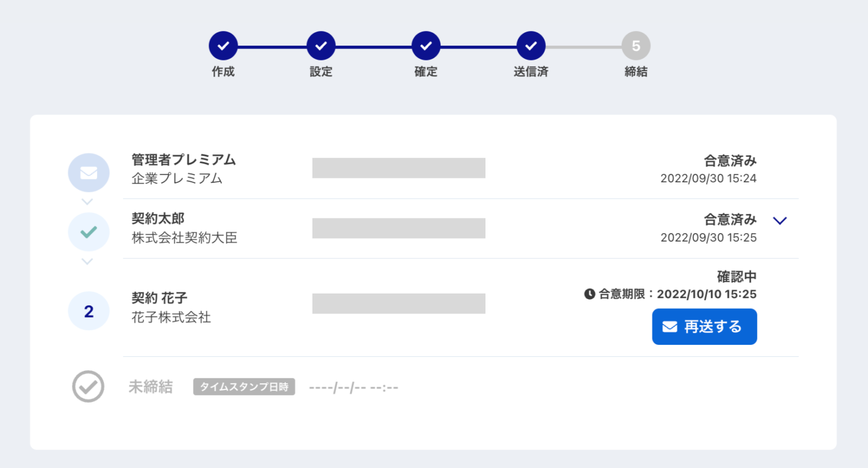Screen dimensions: 868x468
Task: Click the 未締結 gray check circle
Action: [x=88, y=387]
